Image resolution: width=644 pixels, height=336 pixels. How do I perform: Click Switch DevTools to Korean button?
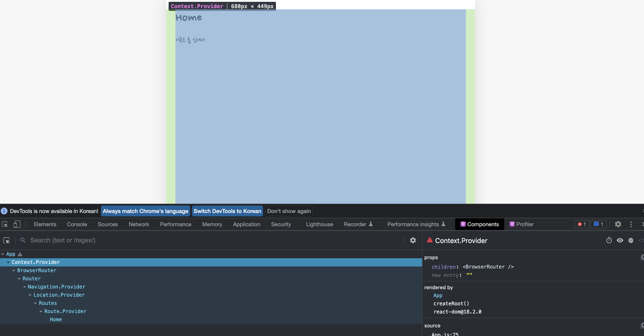click(x=227, y=211)
